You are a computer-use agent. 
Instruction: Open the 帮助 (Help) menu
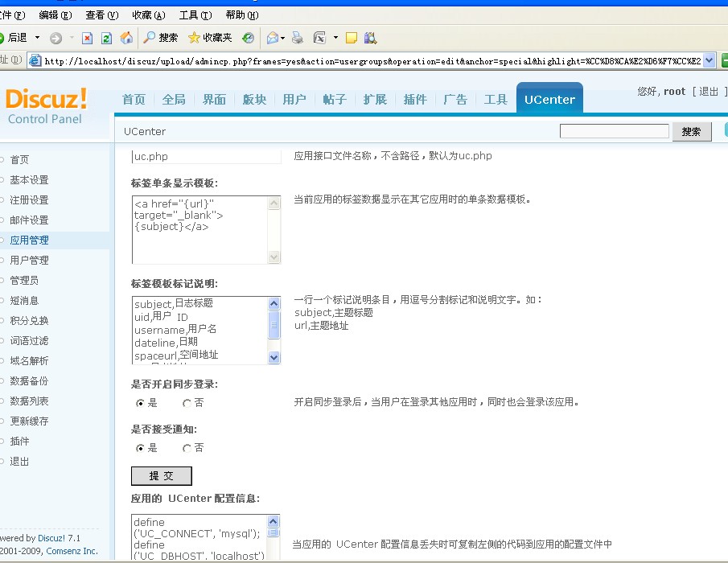(242, 15)
